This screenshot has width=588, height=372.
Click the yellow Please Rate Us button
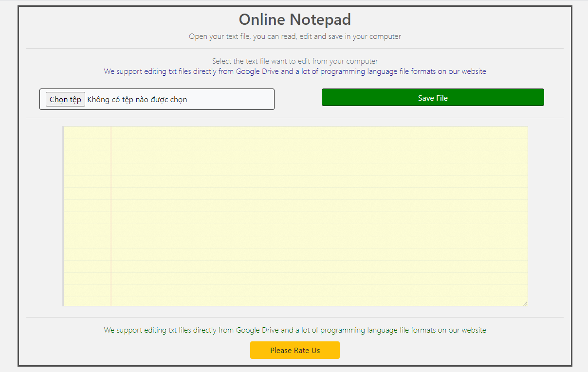[x=294, y=350]
